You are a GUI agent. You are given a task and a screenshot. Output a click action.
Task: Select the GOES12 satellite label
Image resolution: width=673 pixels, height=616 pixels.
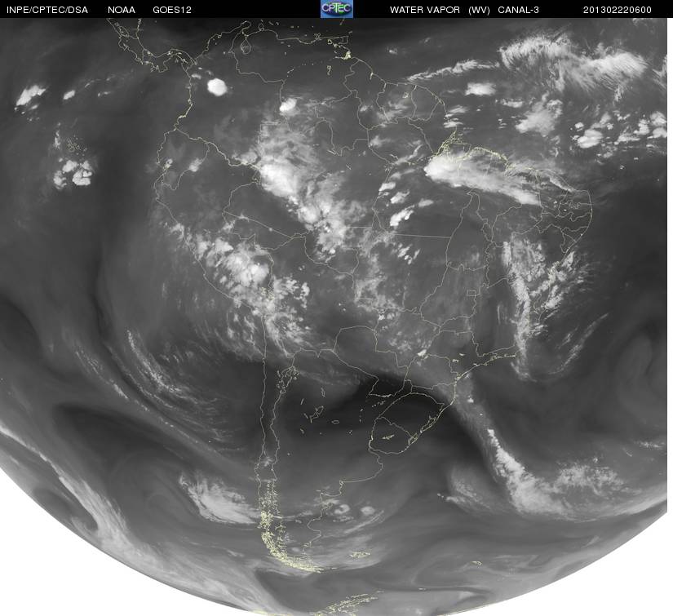[x=172, y=10]
